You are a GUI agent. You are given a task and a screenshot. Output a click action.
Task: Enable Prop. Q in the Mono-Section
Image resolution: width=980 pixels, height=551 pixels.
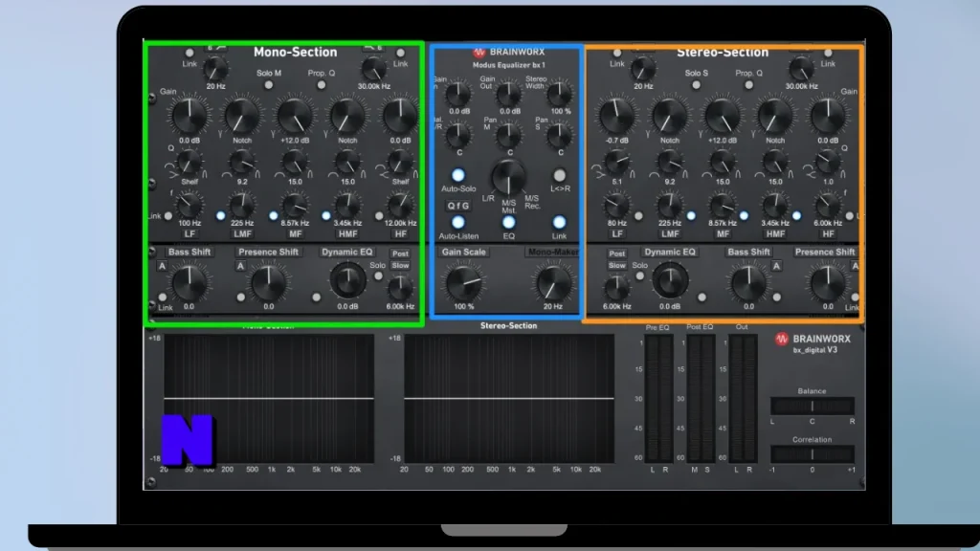[322, 85]
